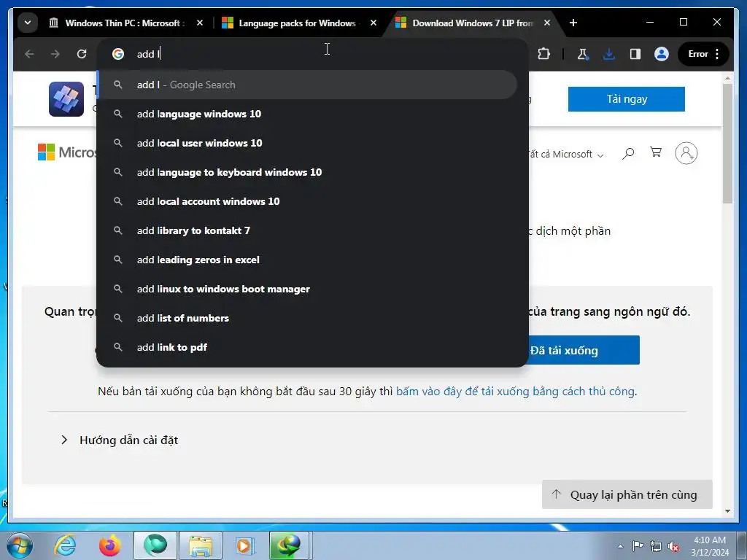
Task: Click the Đã tải xuống button
Action: [x=584, y=351]
